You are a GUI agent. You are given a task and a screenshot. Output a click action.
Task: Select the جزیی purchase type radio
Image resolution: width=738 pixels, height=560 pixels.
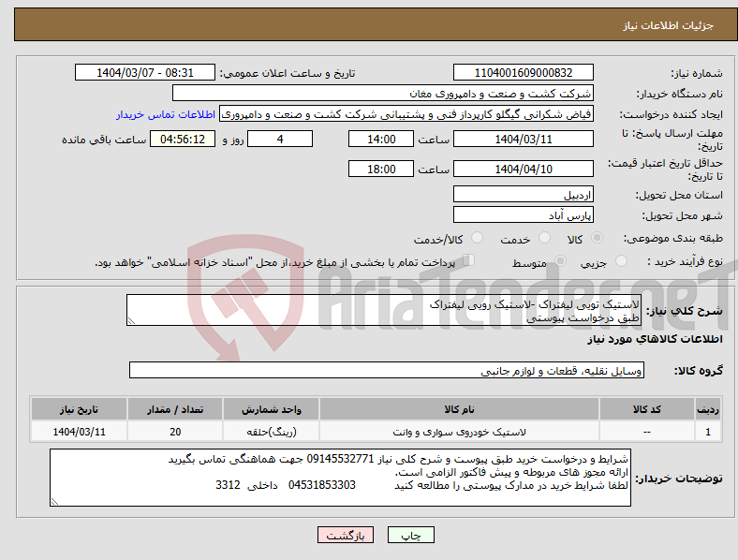(621, 261)
